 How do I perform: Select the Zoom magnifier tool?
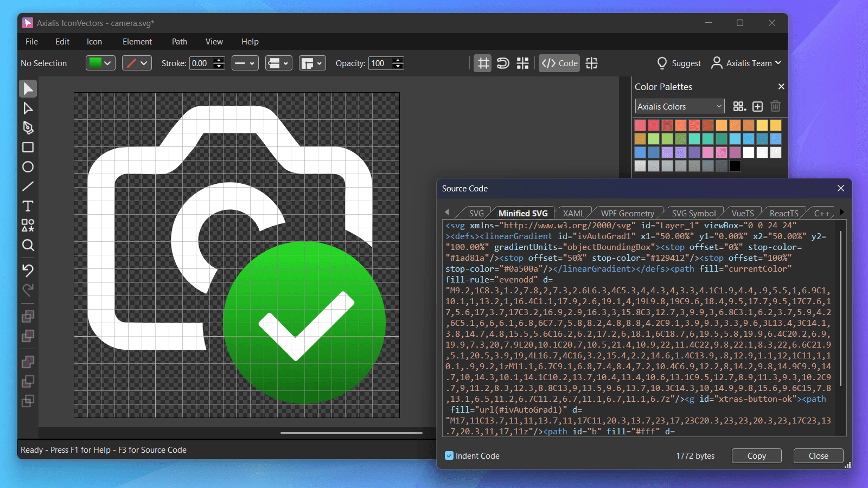point(28,245)
